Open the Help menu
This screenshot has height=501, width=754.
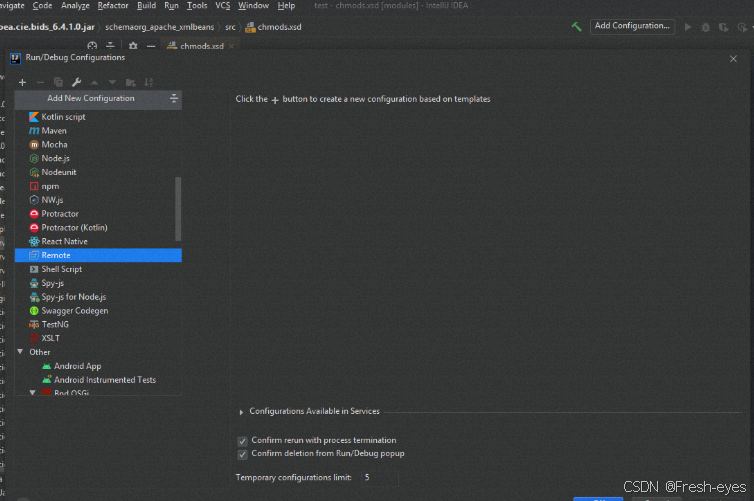286,6
